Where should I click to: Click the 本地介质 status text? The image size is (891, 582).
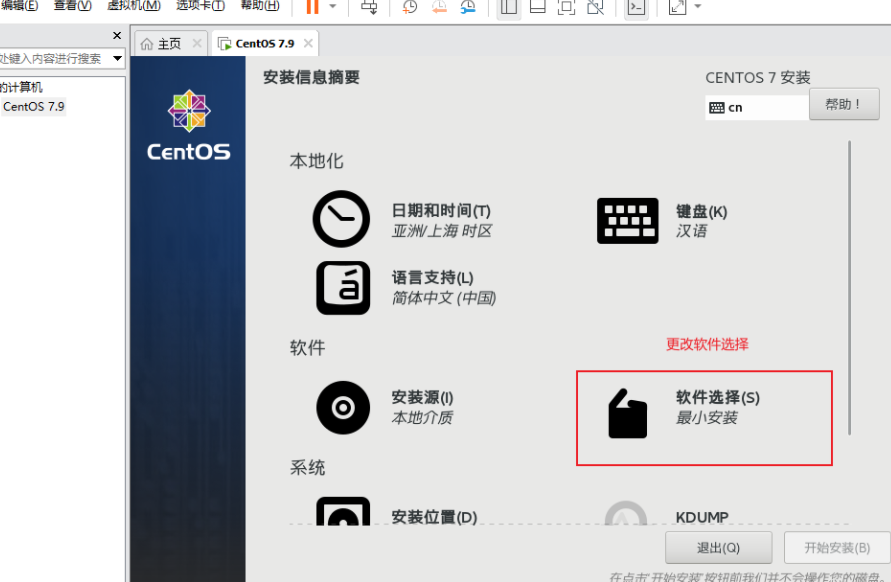[422, 418]
